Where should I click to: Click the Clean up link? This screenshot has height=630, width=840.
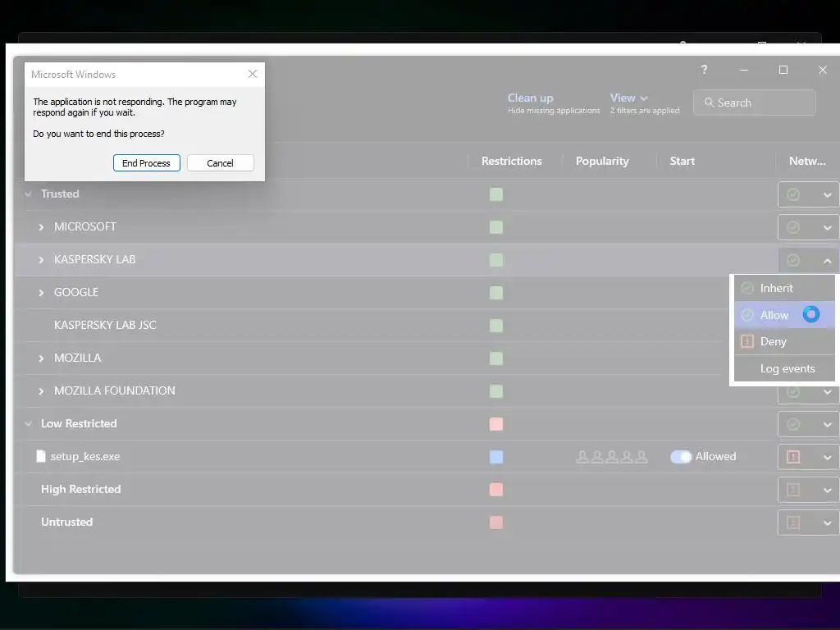531,98
